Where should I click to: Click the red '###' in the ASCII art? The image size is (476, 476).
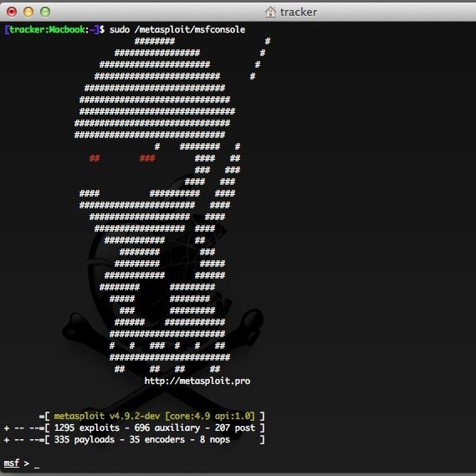coord(147,158)
